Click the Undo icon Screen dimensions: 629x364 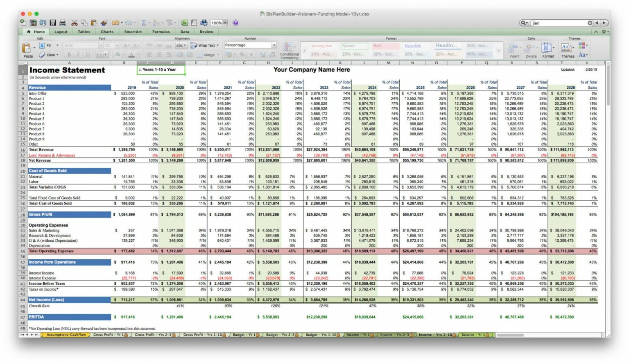[115, 23]
